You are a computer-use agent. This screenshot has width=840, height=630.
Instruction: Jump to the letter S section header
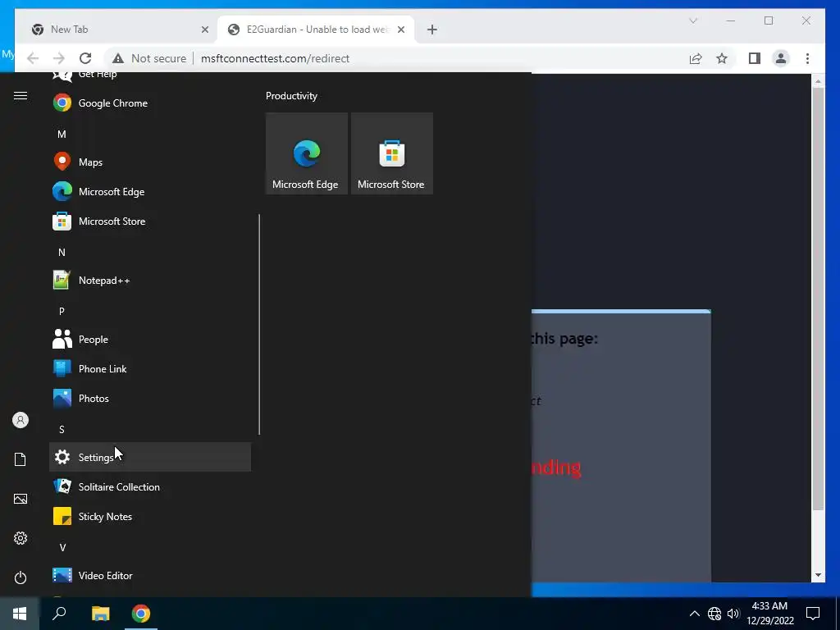pos(62,429)
